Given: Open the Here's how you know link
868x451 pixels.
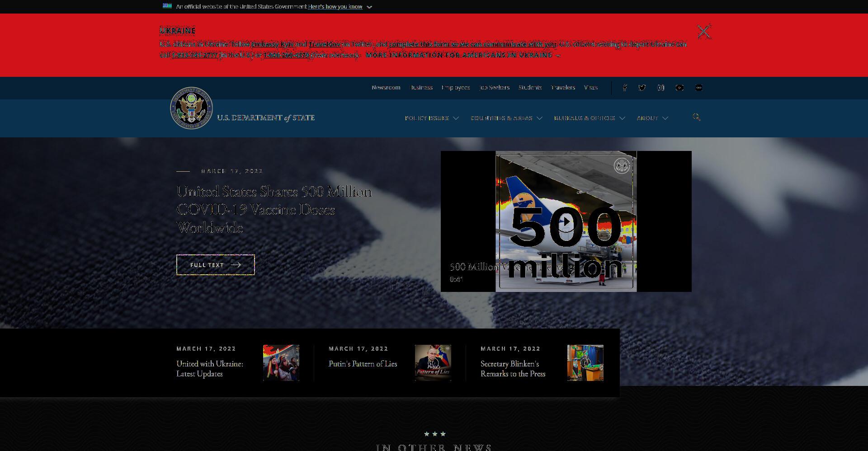Looking at the screenshot, I should [335, 7].
